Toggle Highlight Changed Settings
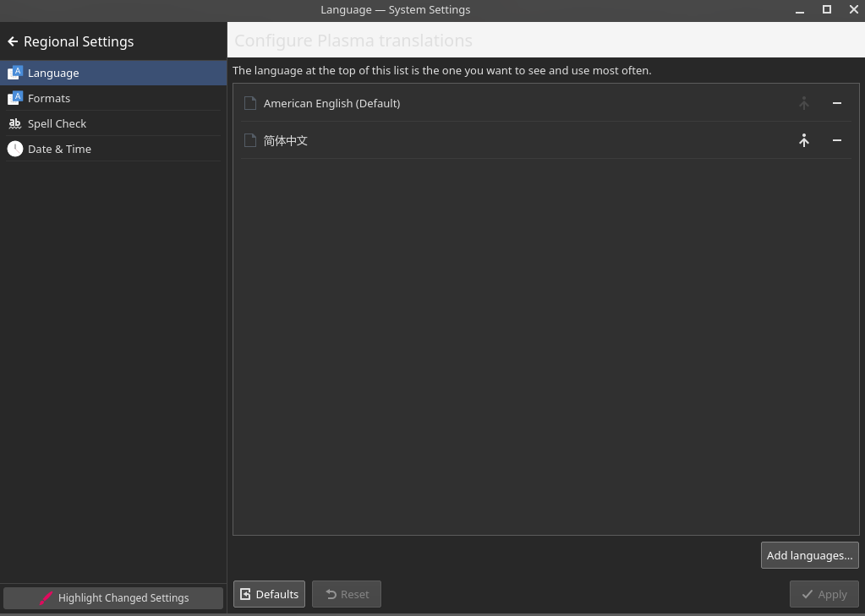 pos(113,597)
